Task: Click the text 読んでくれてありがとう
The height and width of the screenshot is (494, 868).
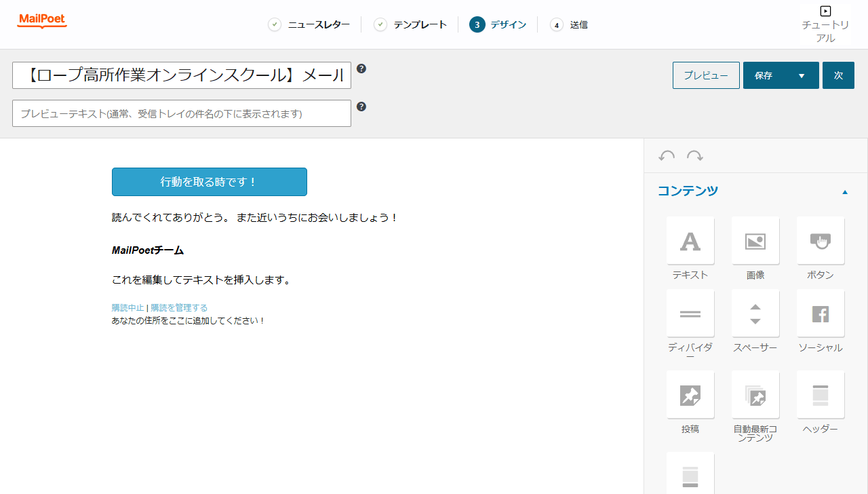Action: coord(170,218)
